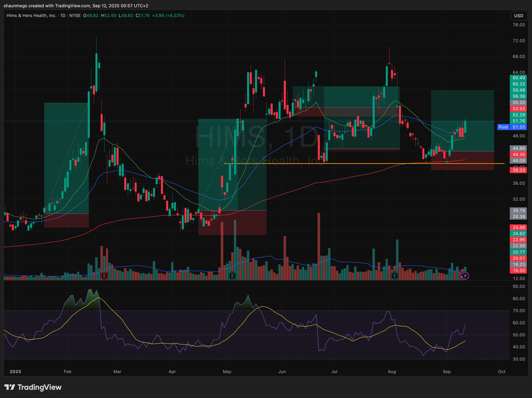Select the 20.77 green price label
Screen dimensions: 532x398
[x=519, y=252]
